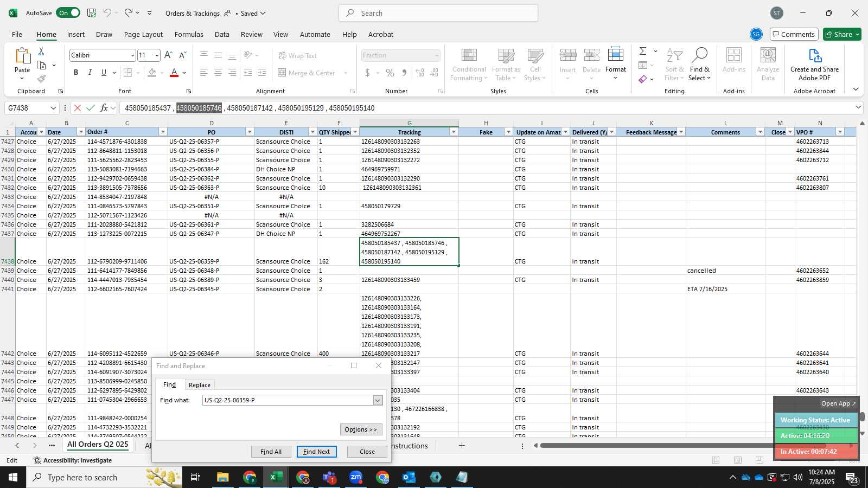Click the Save icon in title bar
This screenshot has width=868, height=488.
(92, 13)
